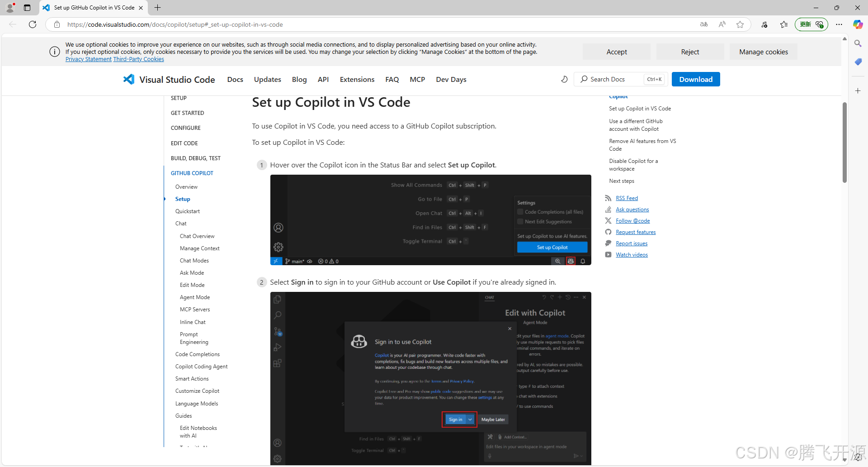Click the browser address bar URL
The width and height of the screenshot is (868, 467).
point(175,24)
